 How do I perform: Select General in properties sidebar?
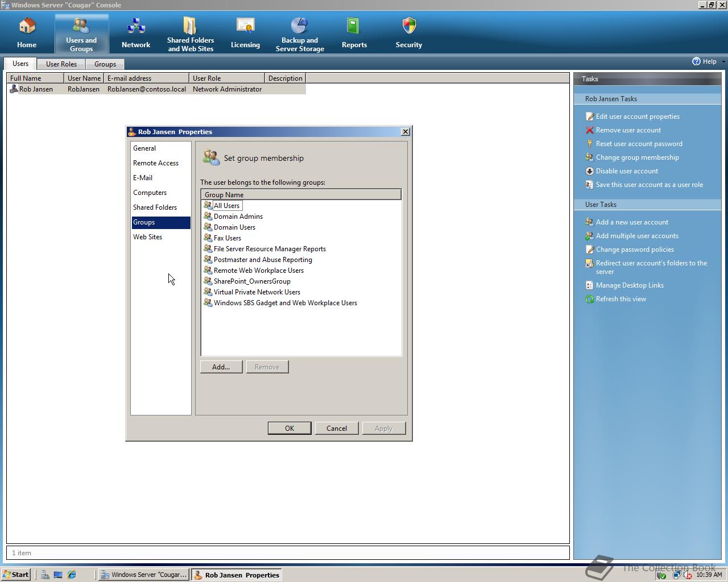(x=161, y=148)
